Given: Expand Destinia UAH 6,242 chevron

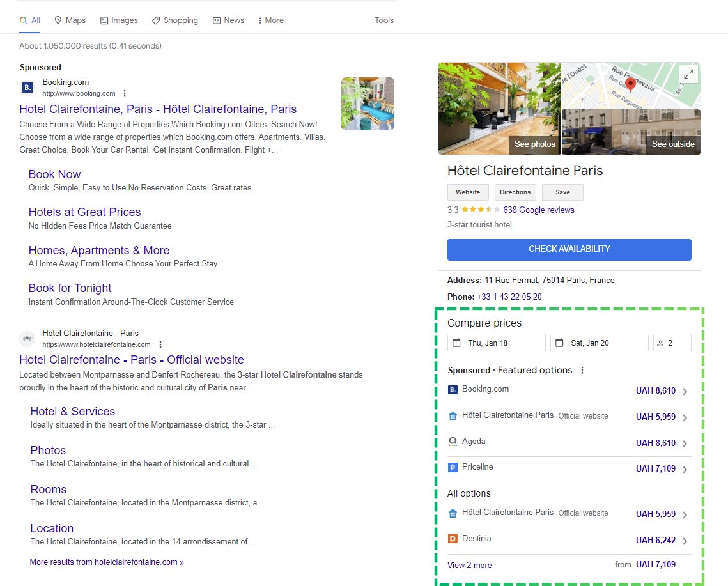Looking at the screenshot, I should 685,541.
